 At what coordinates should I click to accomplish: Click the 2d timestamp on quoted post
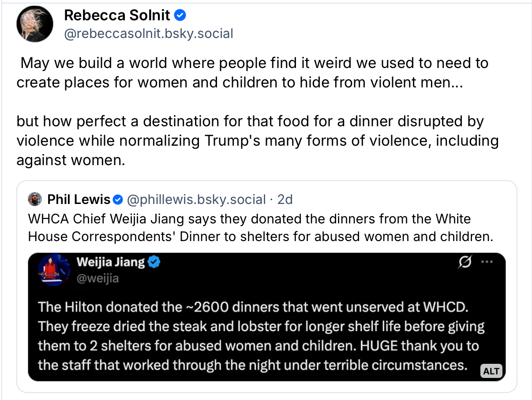285,200
